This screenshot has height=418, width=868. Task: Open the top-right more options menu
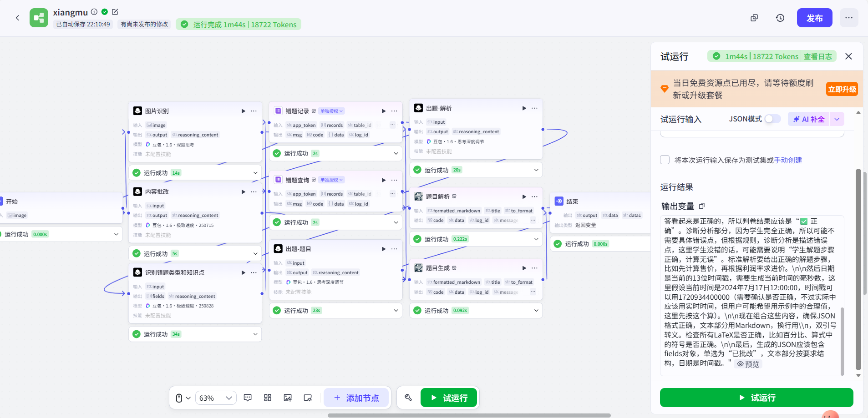pos(849,18)
